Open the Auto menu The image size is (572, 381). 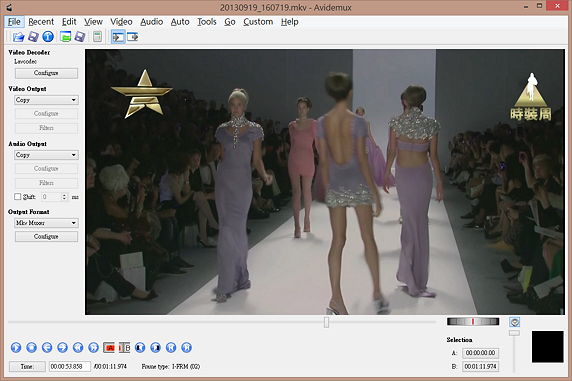180,22
